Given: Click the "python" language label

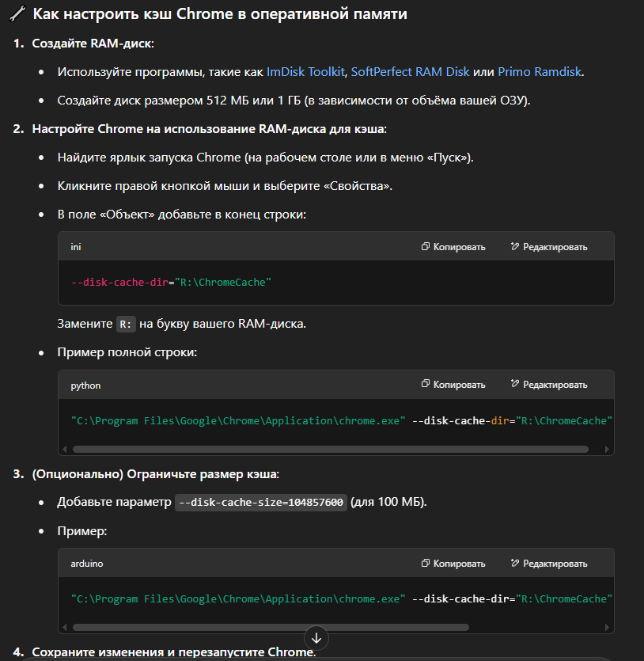Looking at the screenshot, I should (x=85, y=385).
